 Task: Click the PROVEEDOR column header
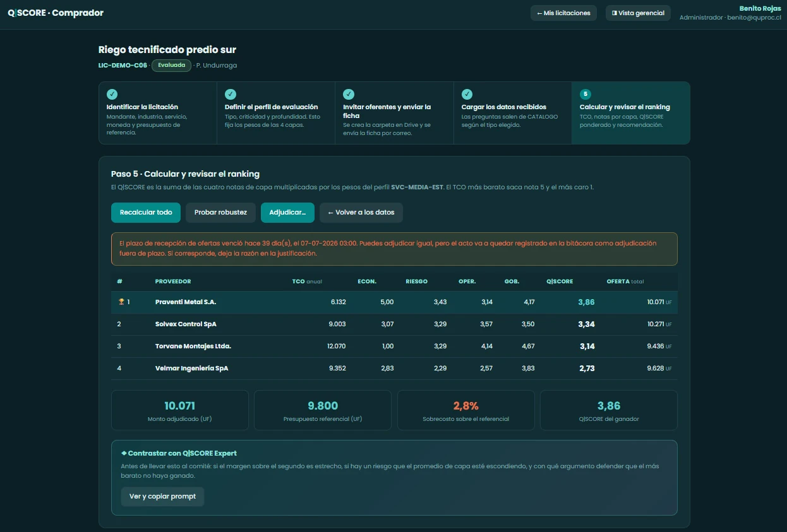[173, 281]
